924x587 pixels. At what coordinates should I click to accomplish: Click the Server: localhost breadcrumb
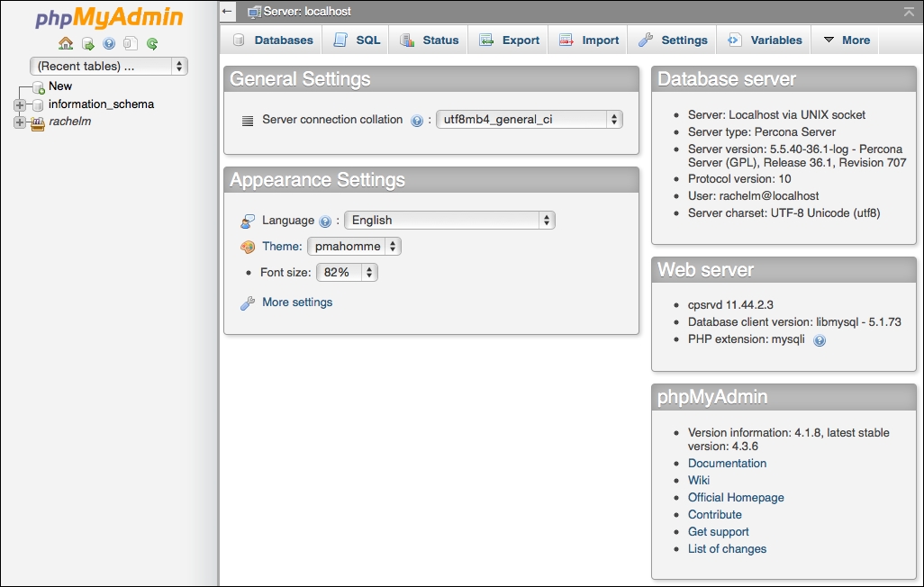pos(307,12)
